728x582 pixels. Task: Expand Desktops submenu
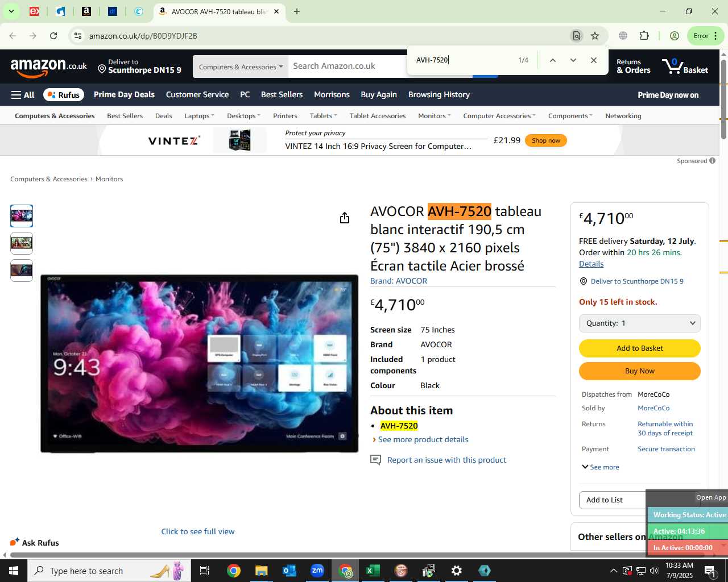coord(243,116)
